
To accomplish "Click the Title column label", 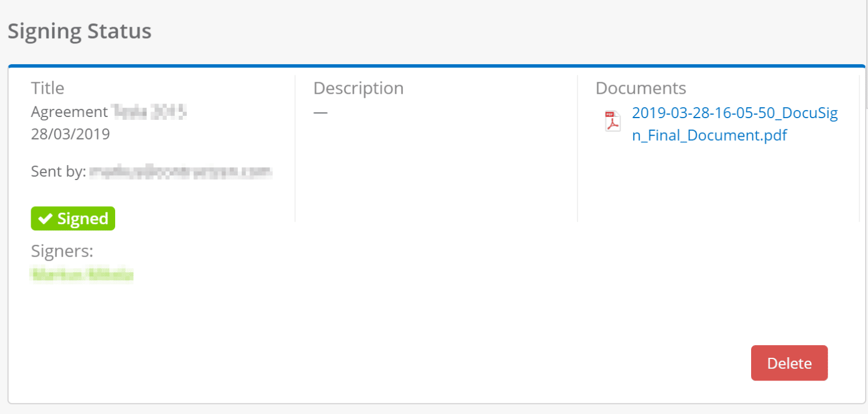I will point(47,88).
